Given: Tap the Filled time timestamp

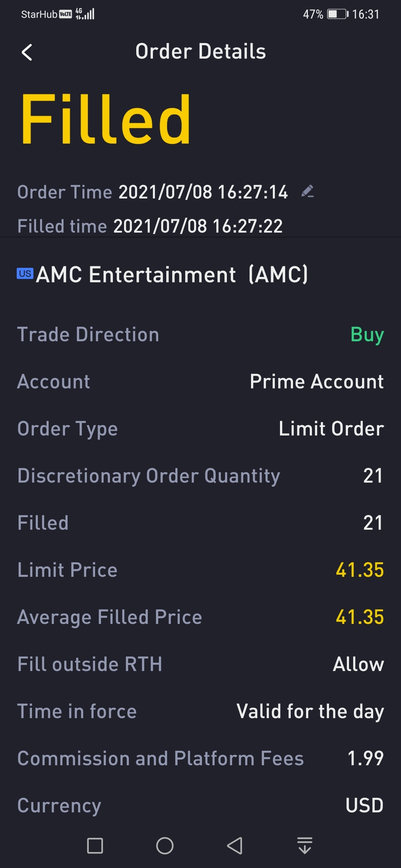Looking at the screenshot, I should click(x=198, y=226).
